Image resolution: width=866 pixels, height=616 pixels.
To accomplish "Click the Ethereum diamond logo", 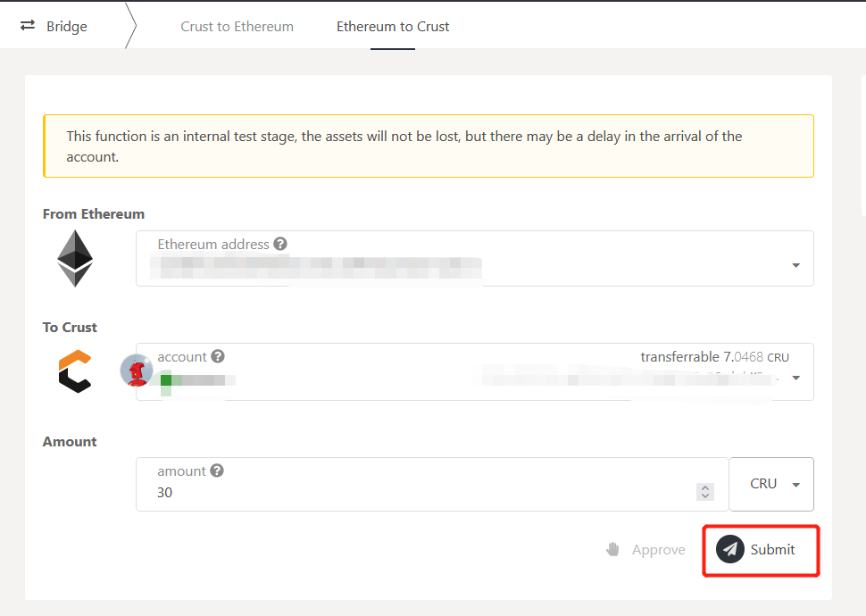I will [x=75, y=259].
